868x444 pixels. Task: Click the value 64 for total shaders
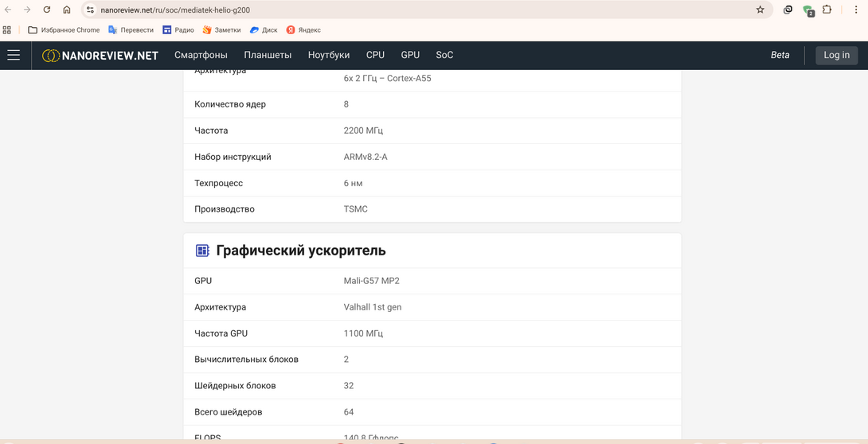(x=349, y=412)
